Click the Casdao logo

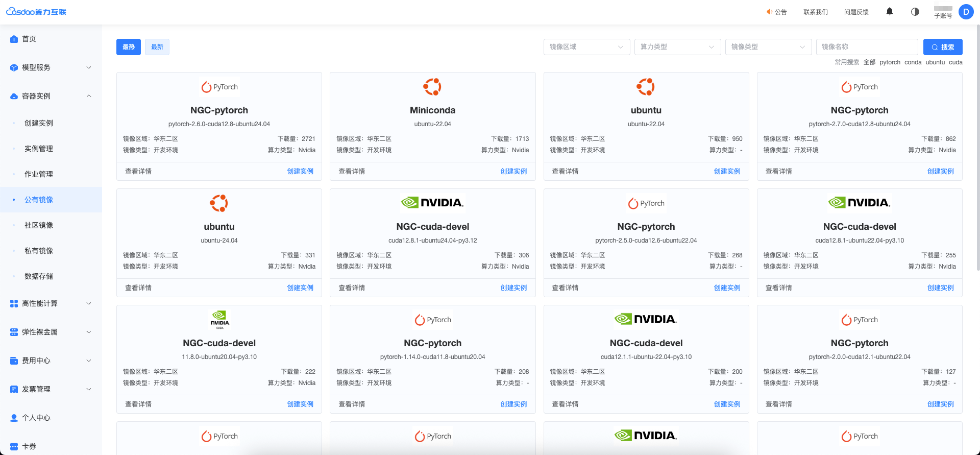point(36,12)
